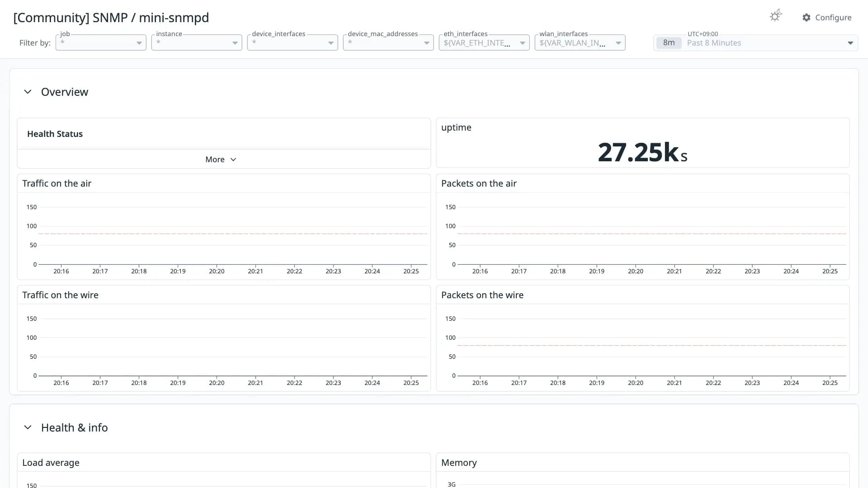Open the device_interfaces filter dropdown
Viewport: 868px width, 488px height.
pyautogui.click(x=292, y=42)
